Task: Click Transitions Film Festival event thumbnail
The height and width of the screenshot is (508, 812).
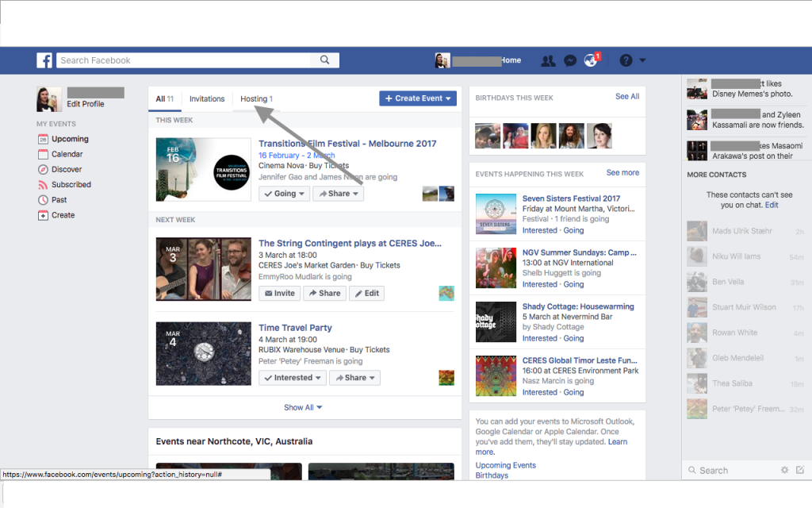Action: pyautogui.click(x=203, y=170)
